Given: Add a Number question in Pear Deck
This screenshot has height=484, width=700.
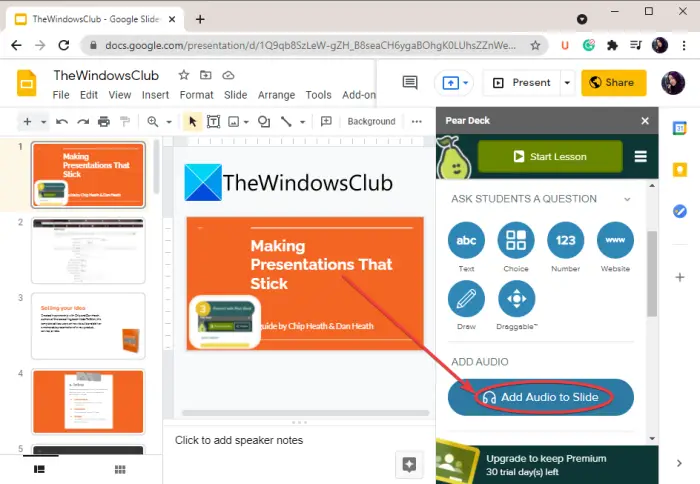Looking at the screenshot, I should tap(565, 241).
